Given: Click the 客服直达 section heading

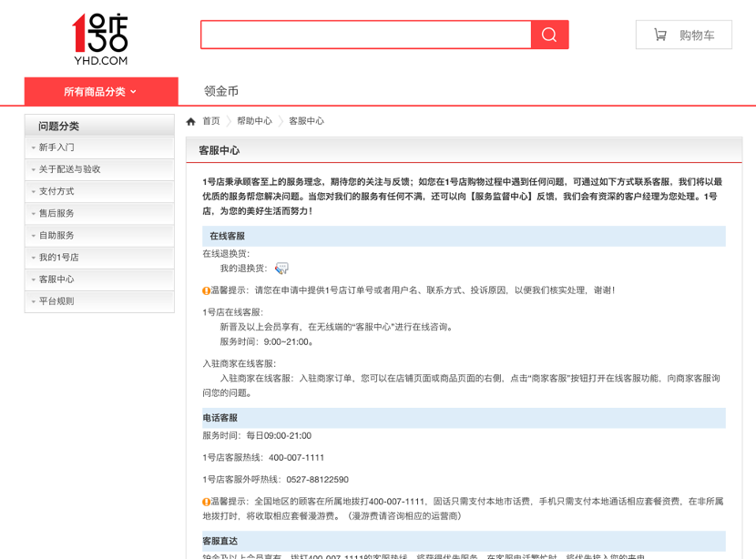Looking at the screenshot, I should coord(220,541).
